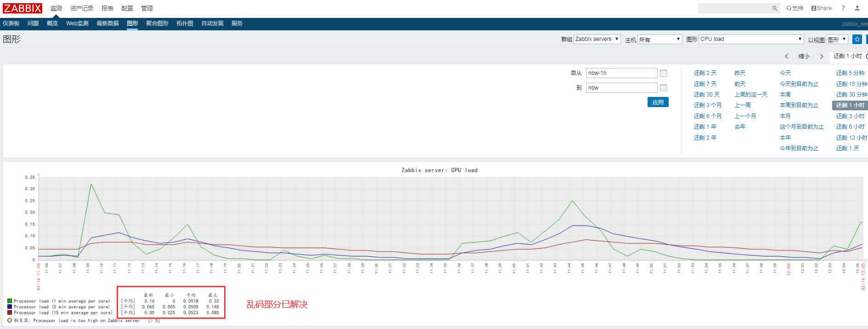
Task: Click the now to input field
Action: (x=621, y=88)
